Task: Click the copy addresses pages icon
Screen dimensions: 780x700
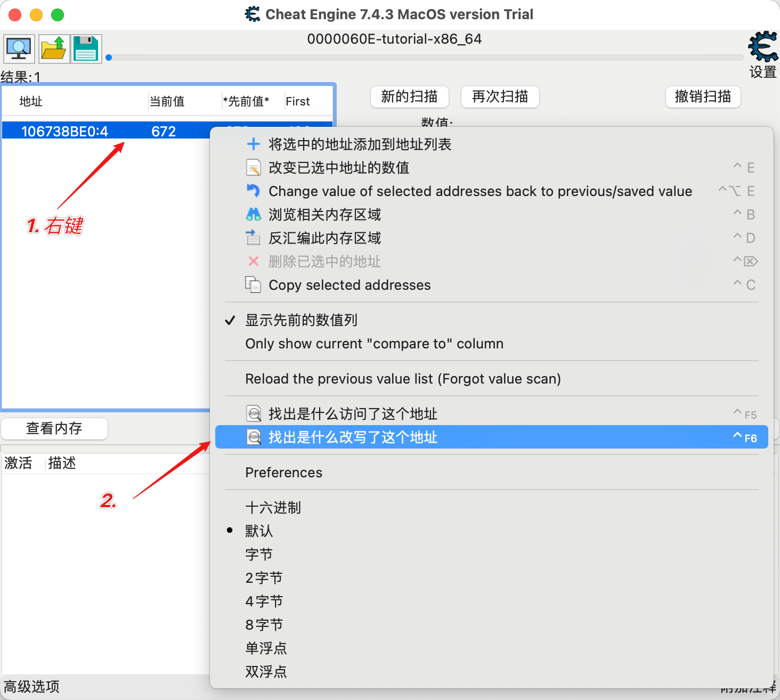Action: click(254, 284)
